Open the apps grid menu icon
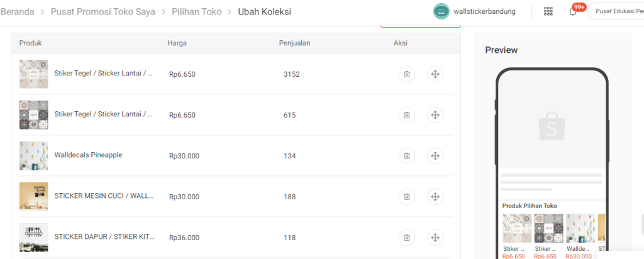Image resolution: width=644 pixels, height=259 pixels. point(548,11)
